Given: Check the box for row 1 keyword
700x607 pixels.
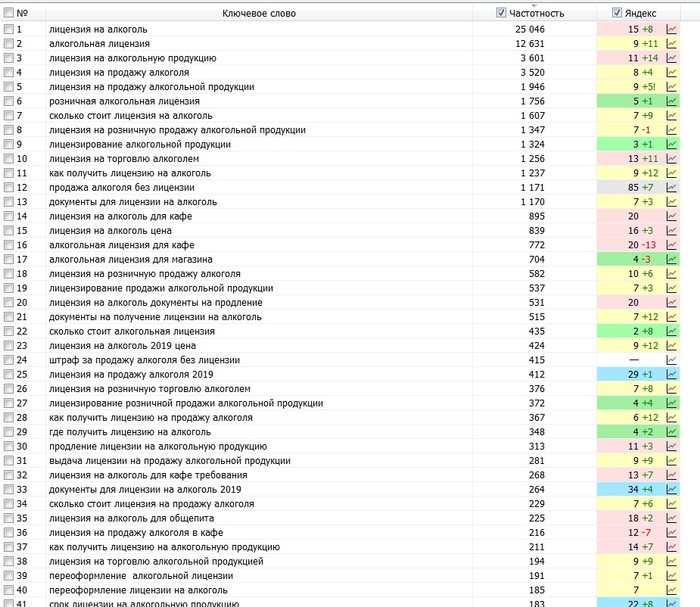Looking at the screenshot, I should pos(8,30).
